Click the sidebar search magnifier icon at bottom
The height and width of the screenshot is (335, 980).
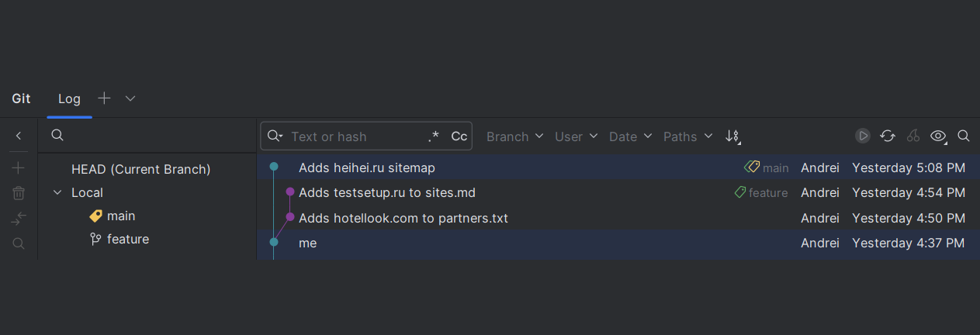coord(19,243)
